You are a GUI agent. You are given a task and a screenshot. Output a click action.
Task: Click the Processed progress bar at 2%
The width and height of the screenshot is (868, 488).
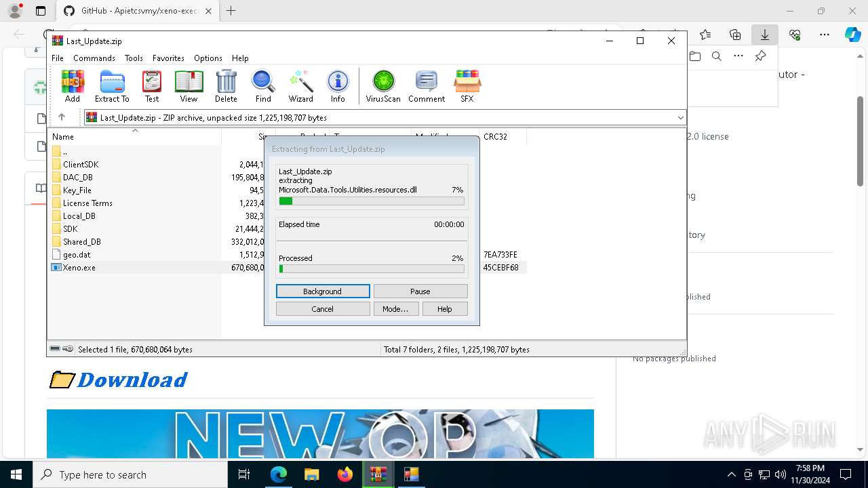372,269
